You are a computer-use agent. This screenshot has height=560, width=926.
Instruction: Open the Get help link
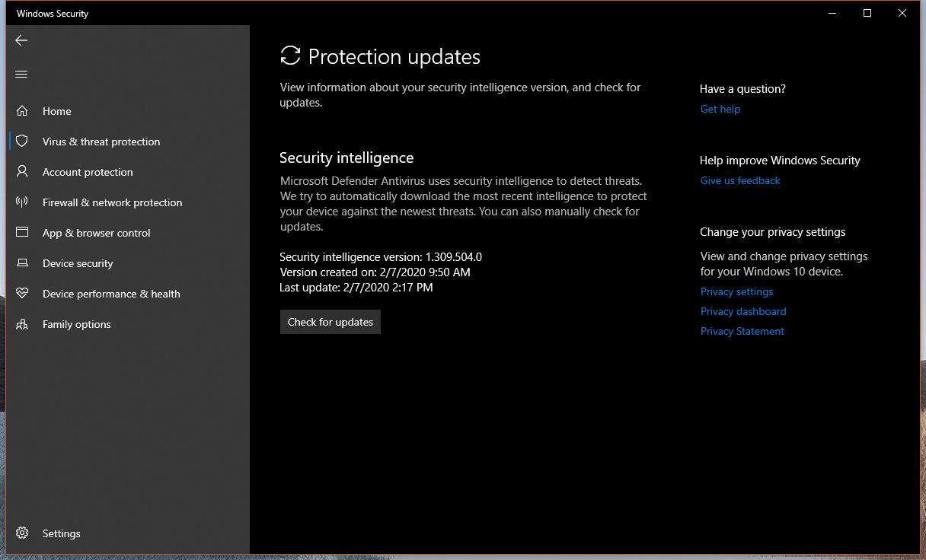coord(720,109)
